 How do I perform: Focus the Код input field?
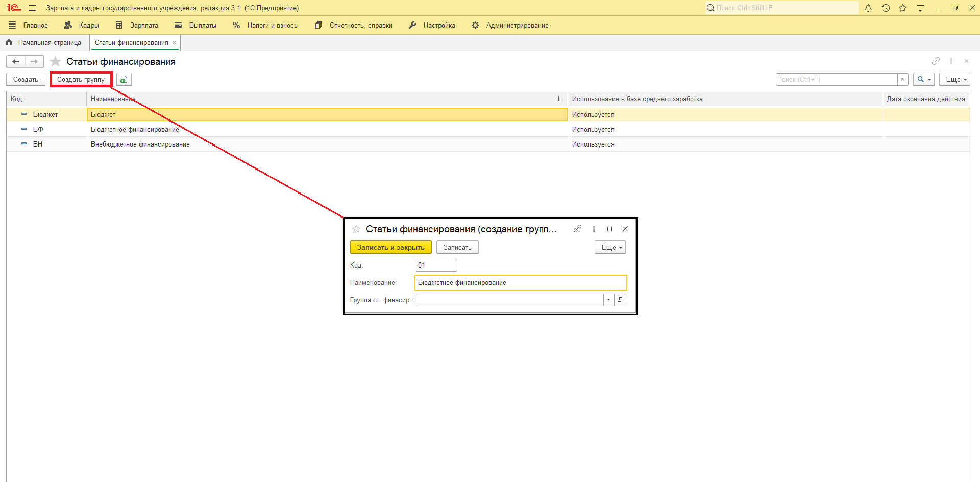436,265
